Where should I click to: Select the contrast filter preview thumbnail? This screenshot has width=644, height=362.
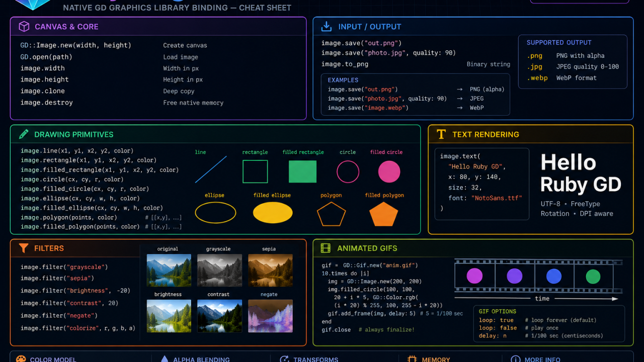pos(219,316)
